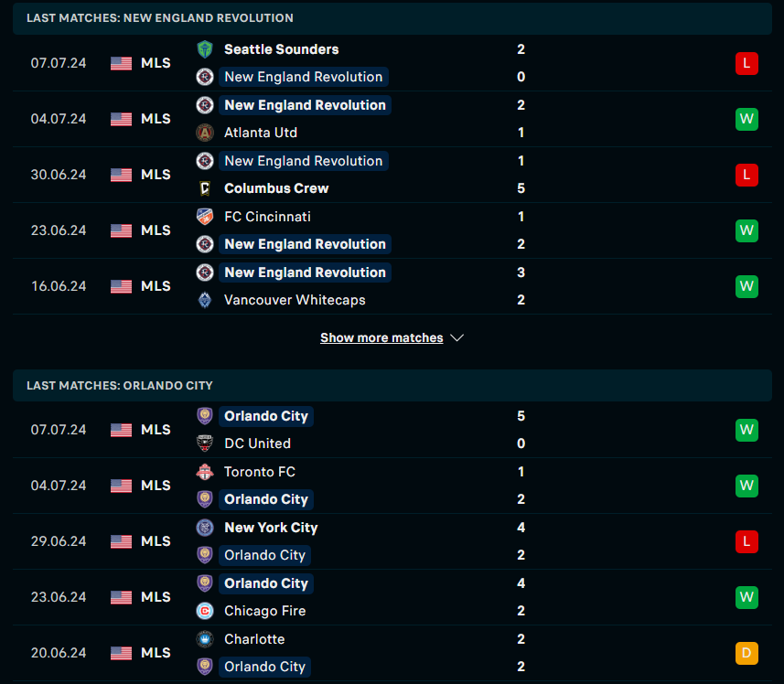Click New England Revolution name in Columbus Crew match
Image resolution: width=784 pixels, height=684 pixels.
tap(304, 161)
